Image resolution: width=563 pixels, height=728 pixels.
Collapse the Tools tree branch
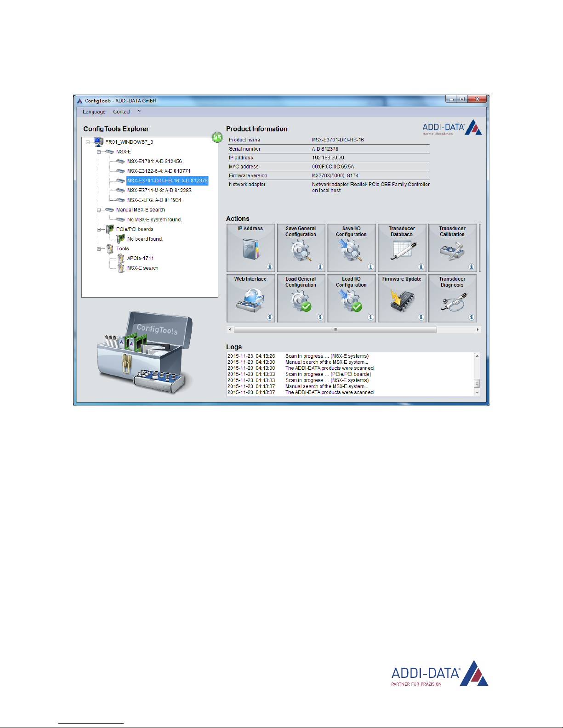click(x=99, y=249)
